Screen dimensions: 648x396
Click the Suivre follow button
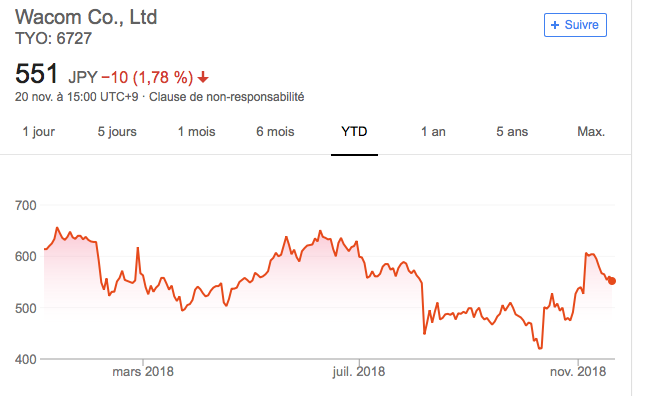(575, 25)
